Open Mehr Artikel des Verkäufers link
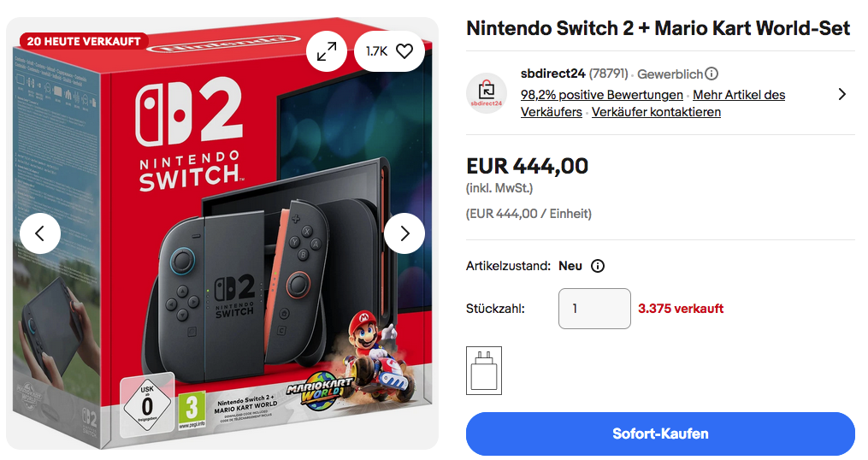The width and height of the screenshot is (868, 460). (x=738, y=95)
